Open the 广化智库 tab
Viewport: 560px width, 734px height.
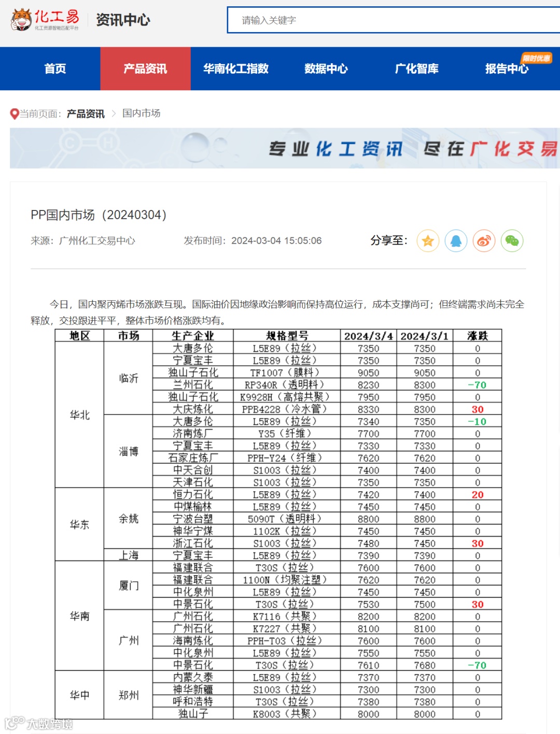pyautogui.click(x=416, y=68)
